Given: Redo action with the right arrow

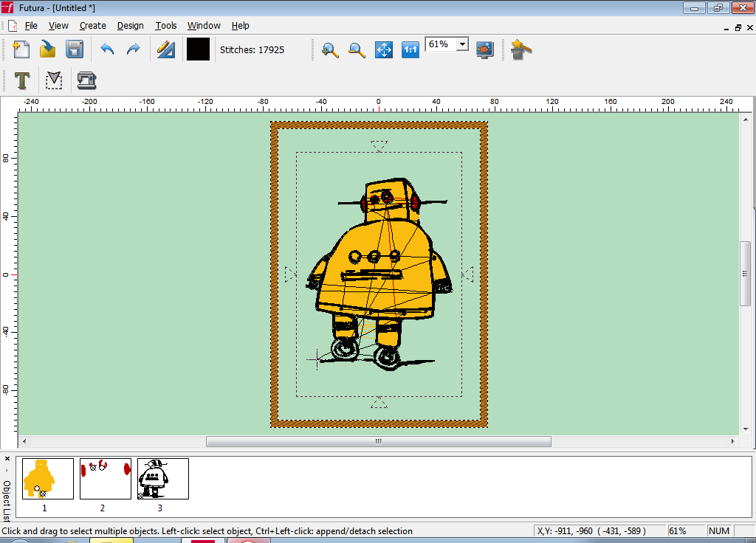Looking at the screenshot, I should coord(134,49).
